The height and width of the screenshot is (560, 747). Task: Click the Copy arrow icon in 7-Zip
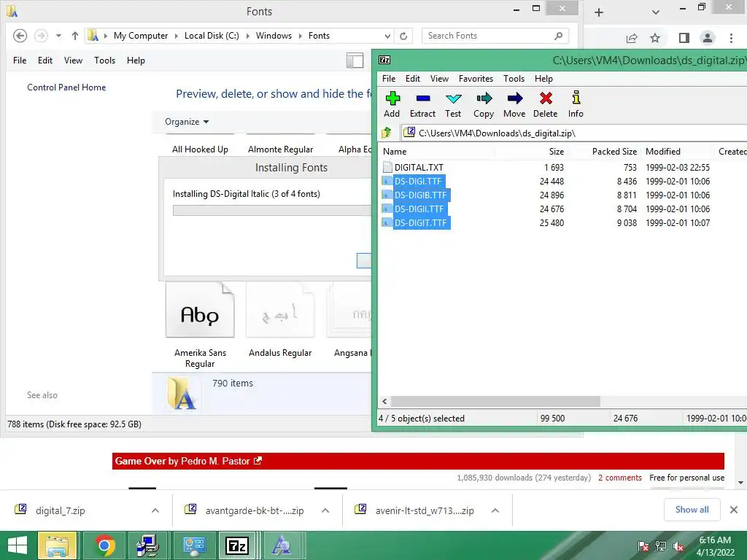coord(484,104)
